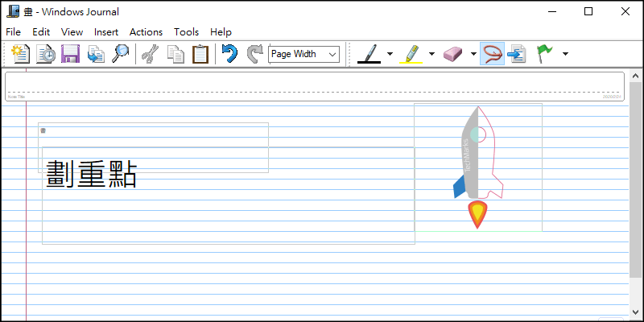
Task: Select the Highlighter tool
Action: [x=411, y=54]
